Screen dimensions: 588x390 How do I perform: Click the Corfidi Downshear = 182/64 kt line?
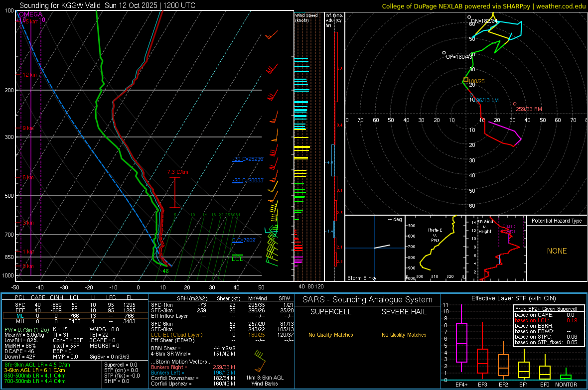point(193,378)
